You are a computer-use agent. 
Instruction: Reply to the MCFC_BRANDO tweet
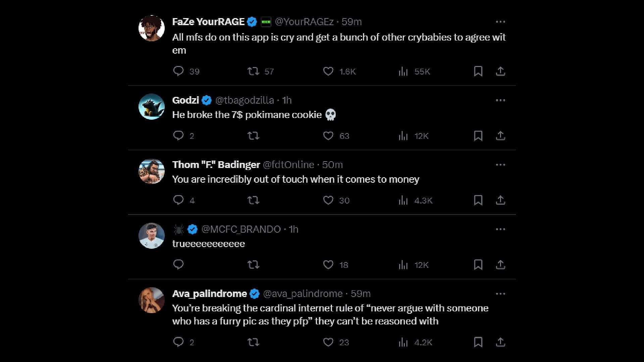click(178, 264)
